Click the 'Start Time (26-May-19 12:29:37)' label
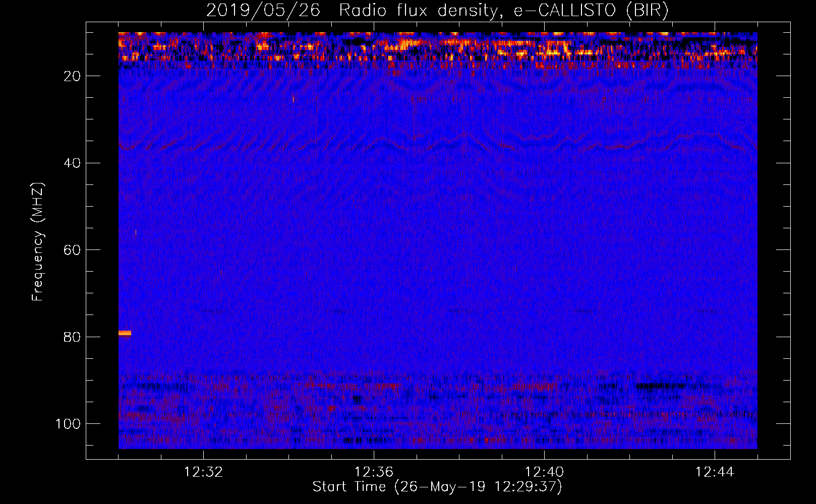The width and height of the screenshot is (816, 504). pyautogui.click(x=437, y=487)
